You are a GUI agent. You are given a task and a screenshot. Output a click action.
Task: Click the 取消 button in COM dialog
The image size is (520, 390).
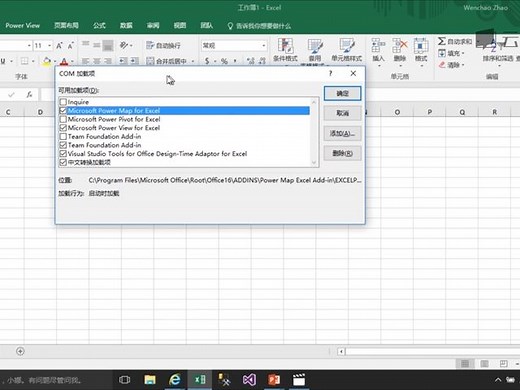pyautogui.click(x=342, y=113)
